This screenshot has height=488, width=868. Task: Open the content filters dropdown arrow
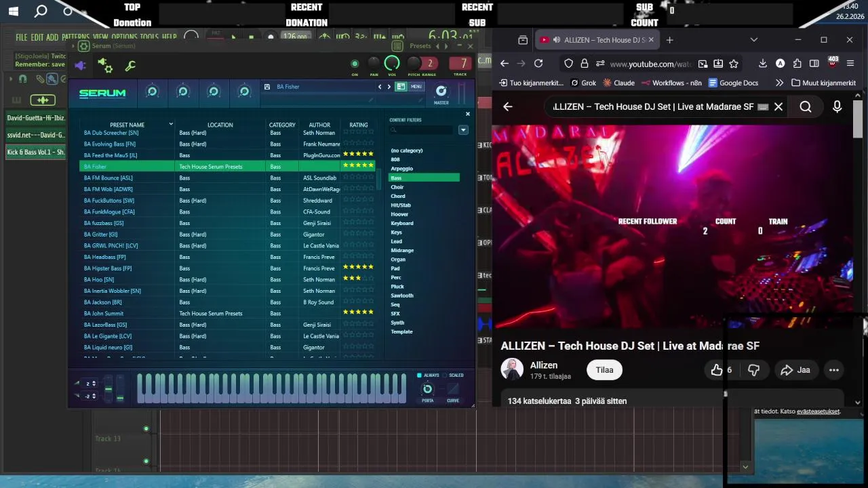(463, 130)
